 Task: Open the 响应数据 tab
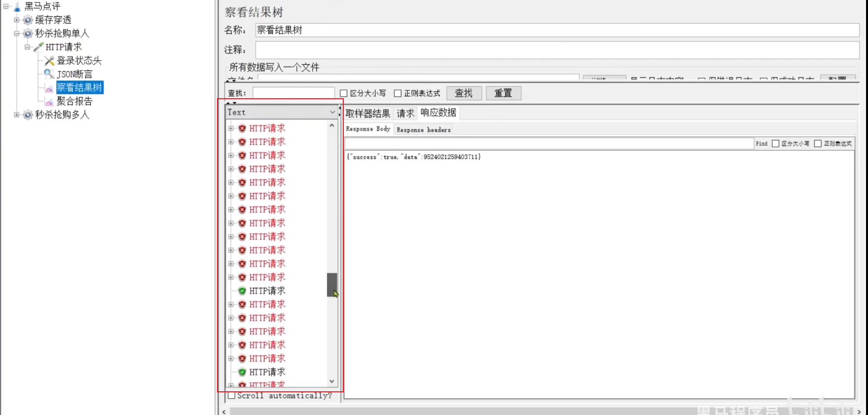pos(438,113)
